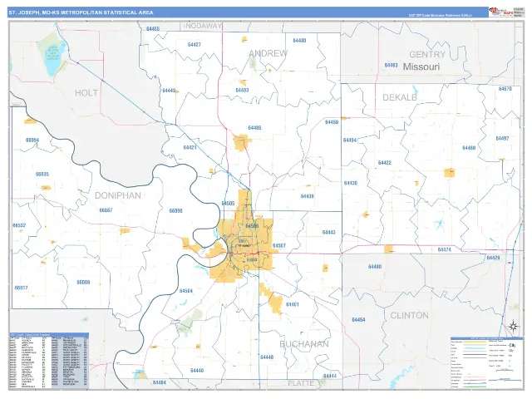Screen dimensions: 532x399
Task: Click ZIP code label 64506
Action: [x=252, y=226]
